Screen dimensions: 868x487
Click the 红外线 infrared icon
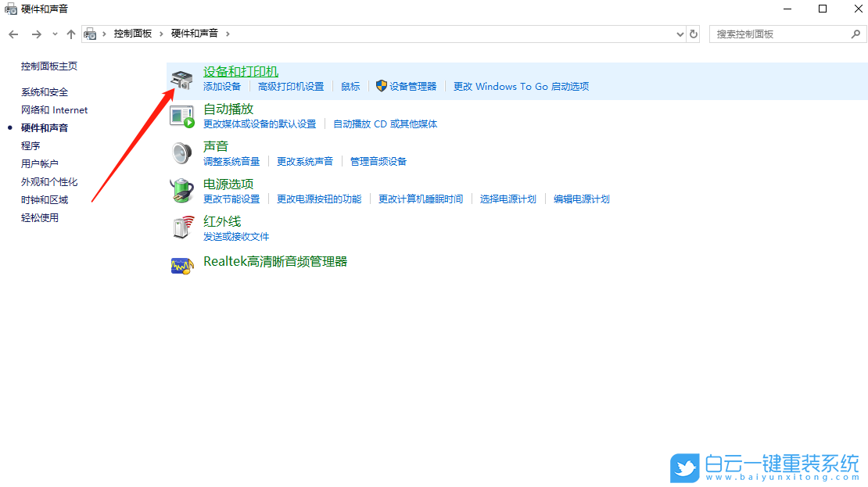click(x=181, y=227)
